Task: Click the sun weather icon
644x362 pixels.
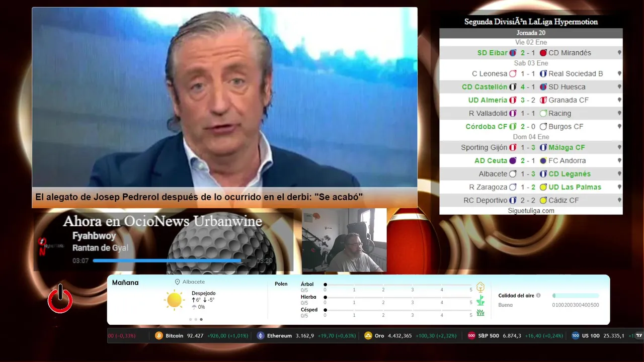Action: [174, 300]
